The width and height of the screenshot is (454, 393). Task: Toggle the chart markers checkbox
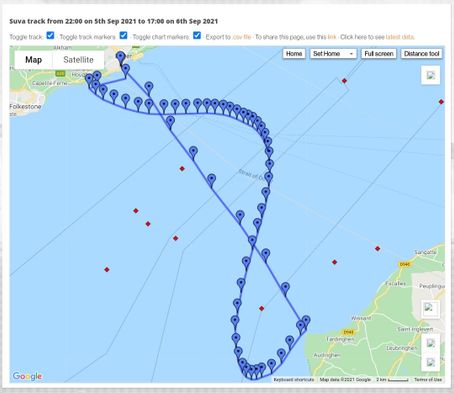click(x=197, y=35)
